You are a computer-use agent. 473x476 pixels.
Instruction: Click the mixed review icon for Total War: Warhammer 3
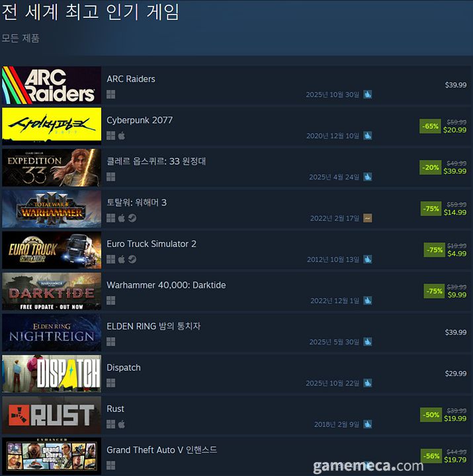pos(368,218)
